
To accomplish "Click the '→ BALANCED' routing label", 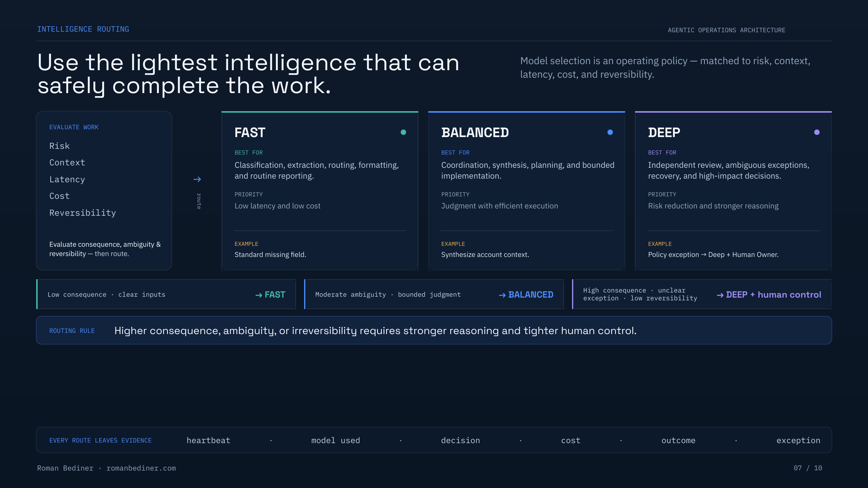I will click(526, 295).
